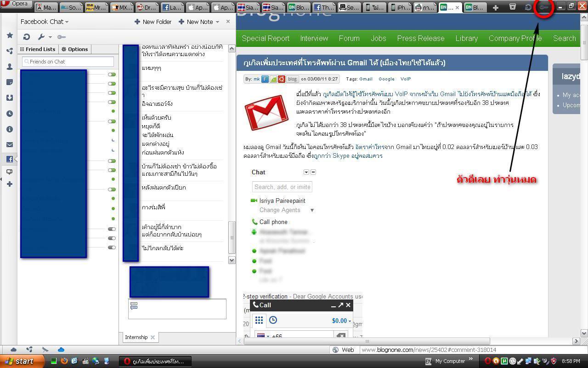Click the blue F icon beside author mk
The height and width of the screenshot is (368, 588).
265,79
